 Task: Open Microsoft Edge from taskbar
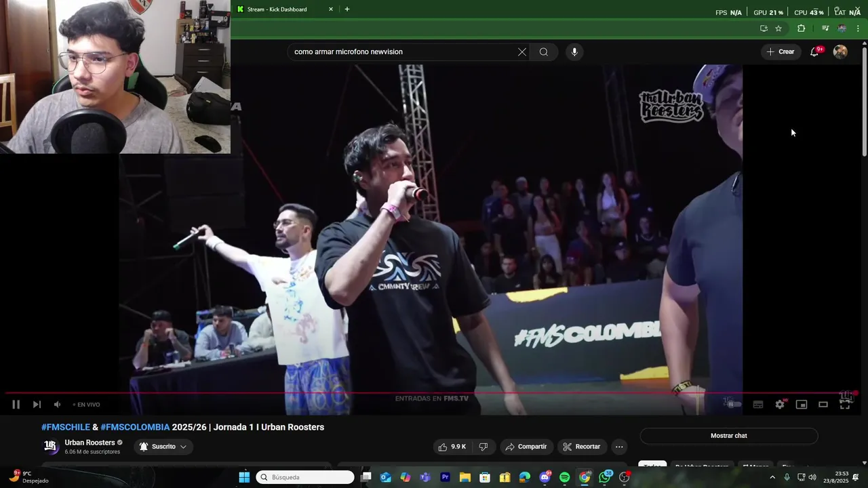[x=525, y=477]
